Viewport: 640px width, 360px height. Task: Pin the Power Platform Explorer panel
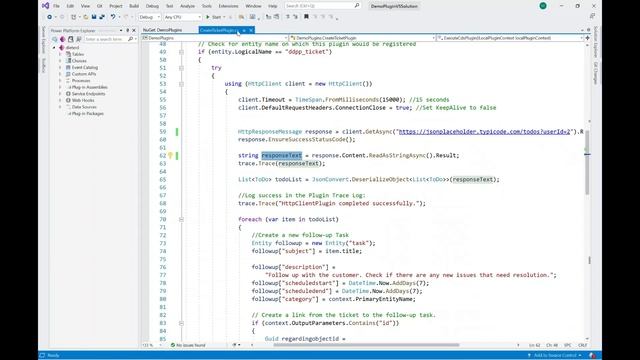pyautogui.click(x=127, y=31)
